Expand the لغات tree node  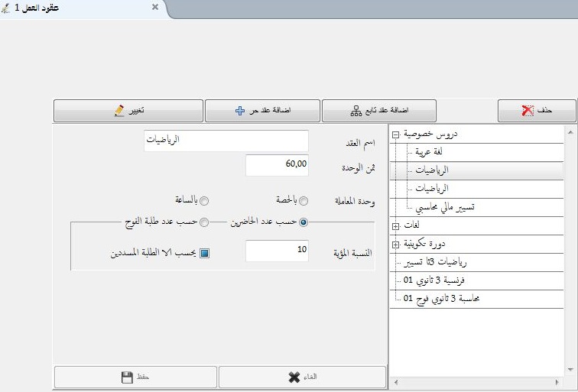click(x=395, y=225)
